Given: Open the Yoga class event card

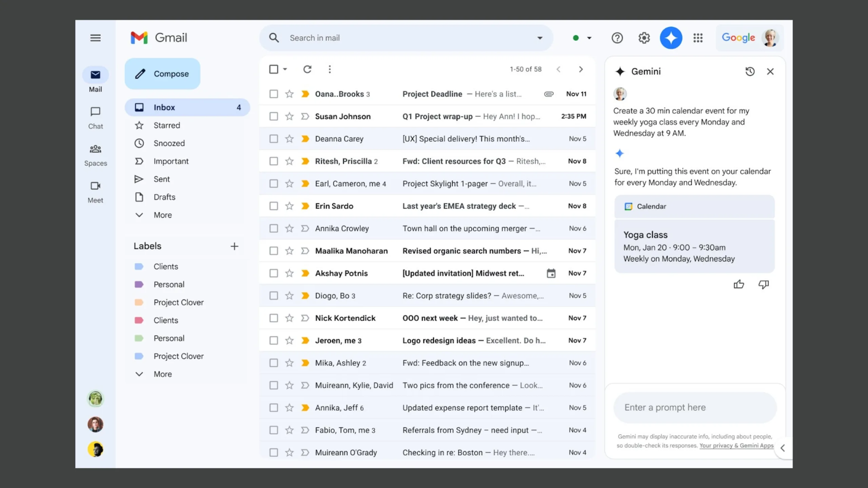Looking at the screenshot, I should (694, 246).
